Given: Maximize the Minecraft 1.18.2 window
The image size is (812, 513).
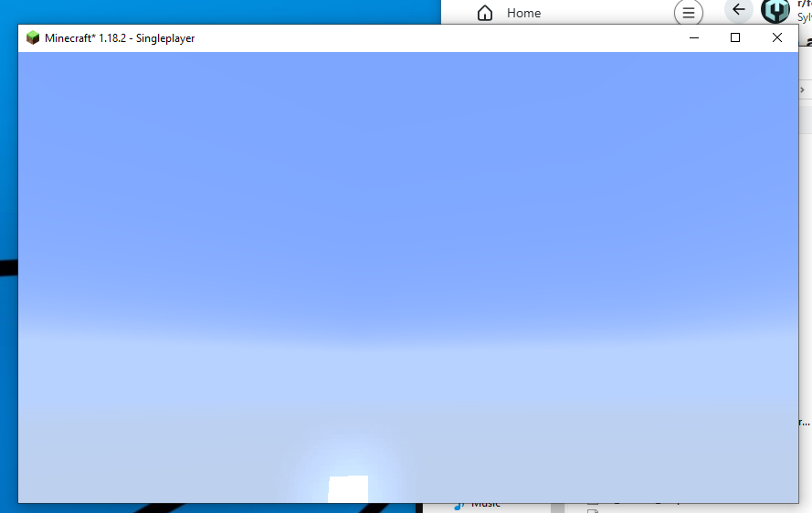Looking at the screenshot, I should pyautogui.click(x=735, y=37).
